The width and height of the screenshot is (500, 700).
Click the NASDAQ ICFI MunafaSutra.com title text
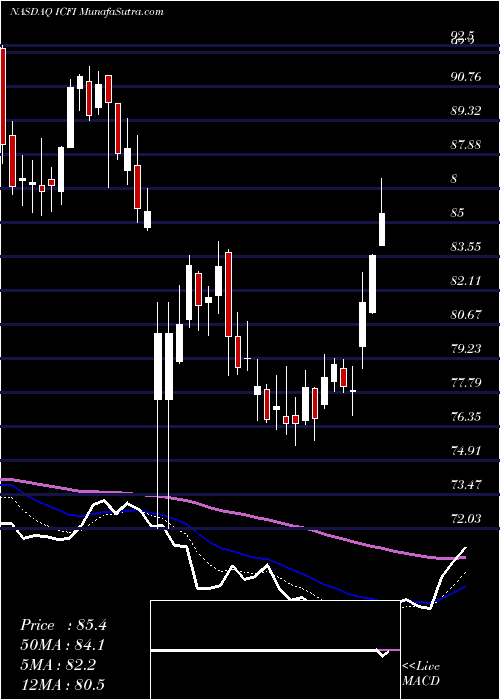click(x=86, y=12)
